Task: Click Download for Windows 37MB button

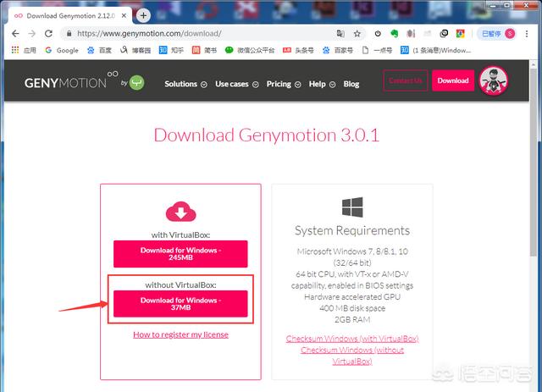Action: pyautogui.click(x=180, y=305)
